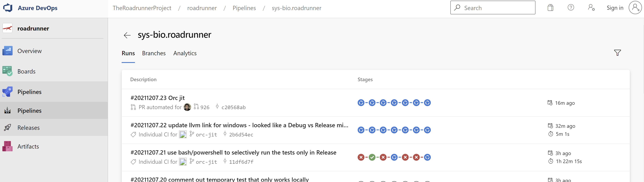Viewport: 644px width, 182px height.
Task: Click the commit icon beside c20568ab
Action: pos(217,107)
